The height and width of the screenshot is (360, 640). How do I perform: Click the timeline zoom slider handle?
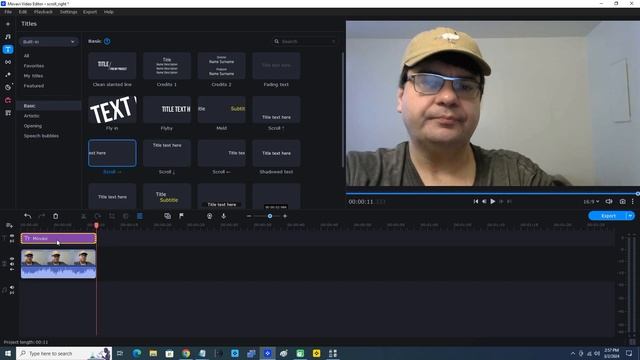270,216
